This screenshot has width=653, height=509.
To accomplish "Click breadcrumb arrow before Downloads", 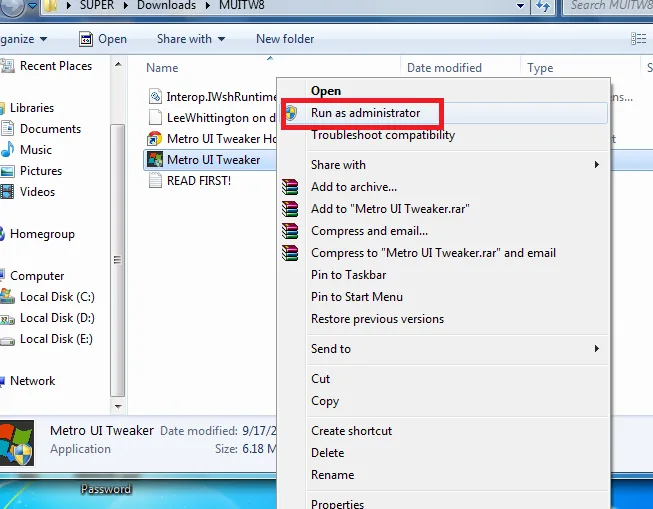I will [x=127, y=6].
